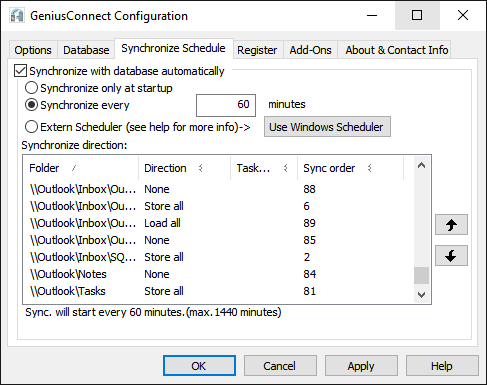The height and width of the screenshot is (385, 487).
Task: Select the Synchronize every radio button
Action: [x=31, y=105]
